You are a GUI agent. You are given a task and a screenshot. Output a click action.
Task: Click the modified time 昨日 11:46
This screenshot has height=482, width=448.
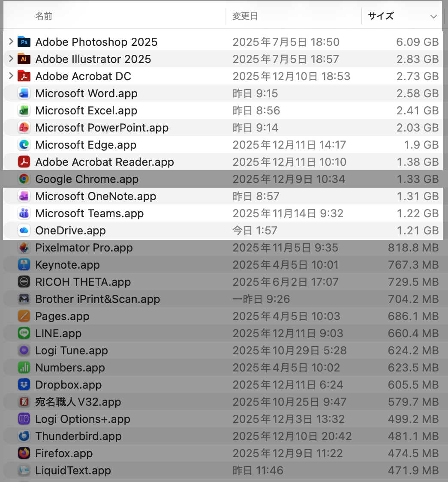pos(258,470)
